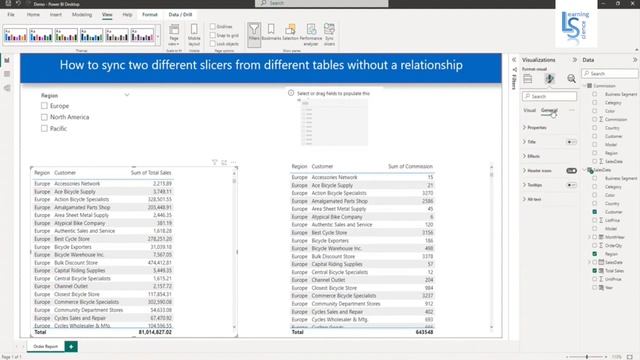640x360 pixels.
Task: Open the Filters pane button in ribbon
Action: (x=254, y=34)
